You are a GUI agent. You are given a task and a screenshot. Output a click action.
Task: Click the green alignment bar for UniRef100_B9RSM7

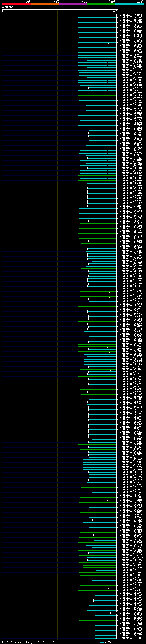click(98, 93)
